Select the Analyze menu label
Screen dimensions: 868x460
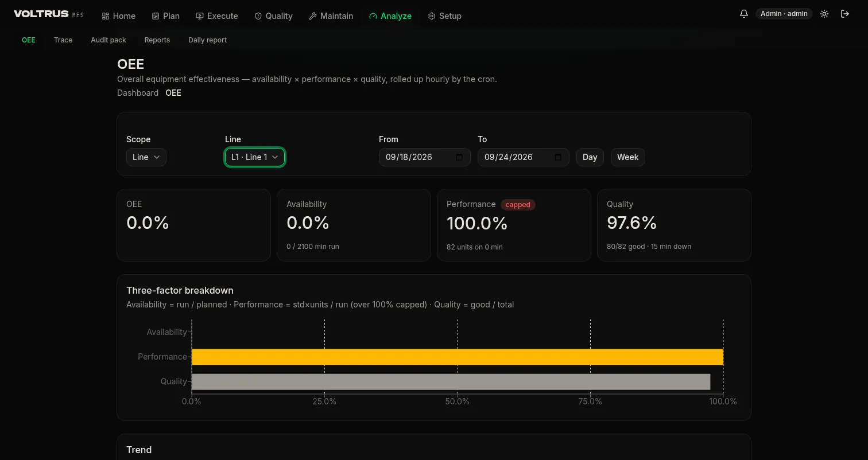(x=396, y=16)
